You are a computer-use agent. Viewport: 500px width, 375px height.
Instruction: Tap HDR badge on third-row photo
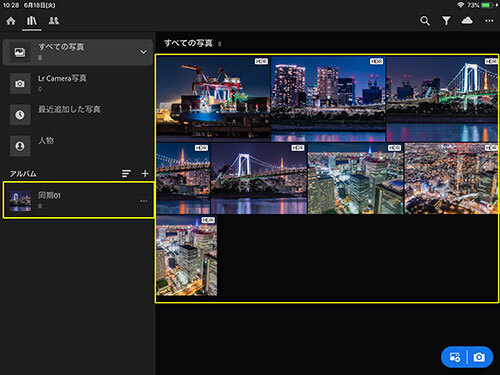click(x=208, y=220)
